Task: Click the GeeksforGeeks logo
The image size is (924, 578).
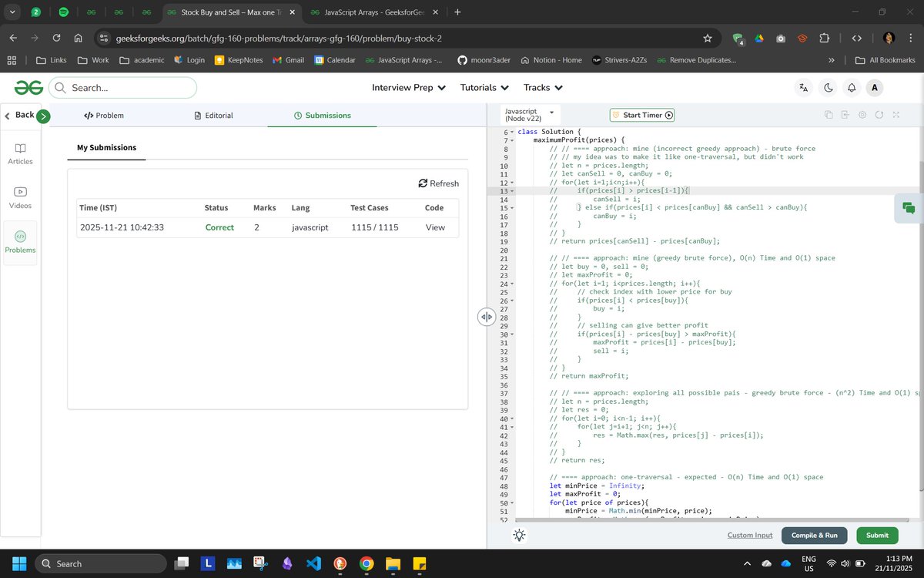Action: coord(28,88)
